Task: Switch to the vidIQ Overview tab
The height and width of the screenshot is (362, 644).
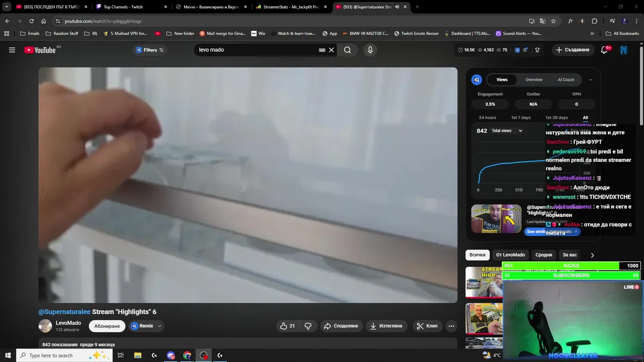Action: (534, 79)
